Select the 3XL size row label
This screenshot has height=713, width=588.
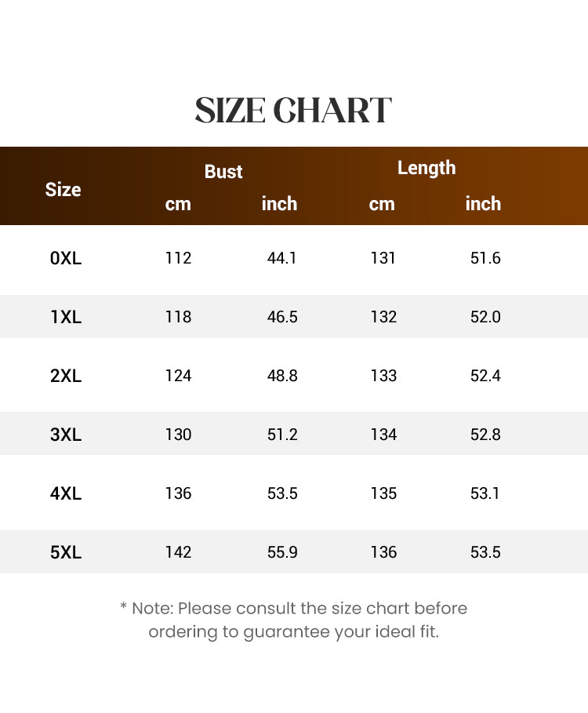coord(66,435)
